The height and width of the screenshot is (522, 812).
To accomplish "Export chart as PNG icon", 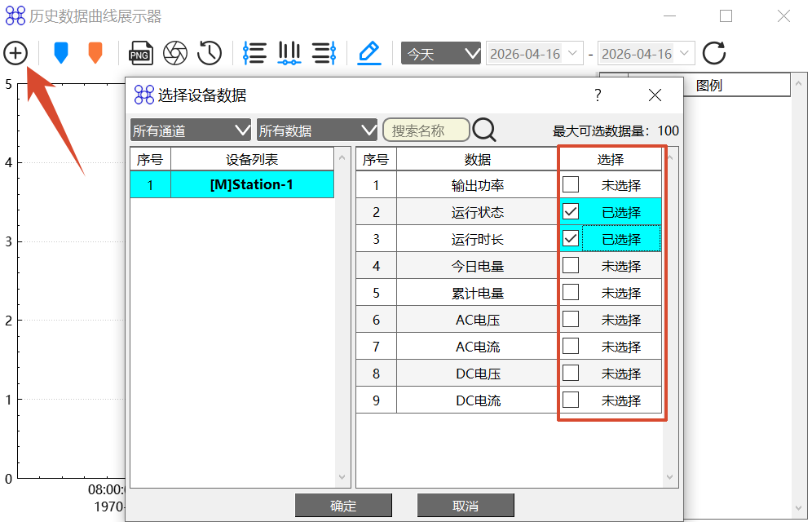I will coord(140,53).
